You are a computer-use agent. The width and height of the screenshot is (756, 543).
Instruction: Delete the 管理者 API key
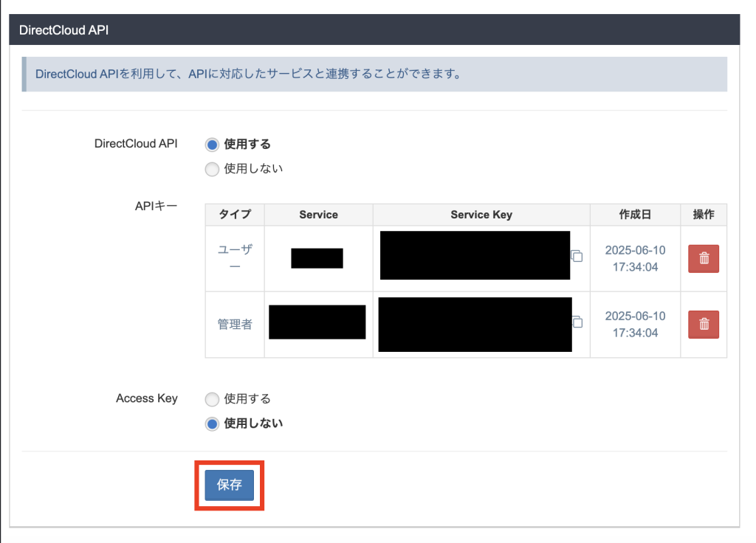coord(704,324)
